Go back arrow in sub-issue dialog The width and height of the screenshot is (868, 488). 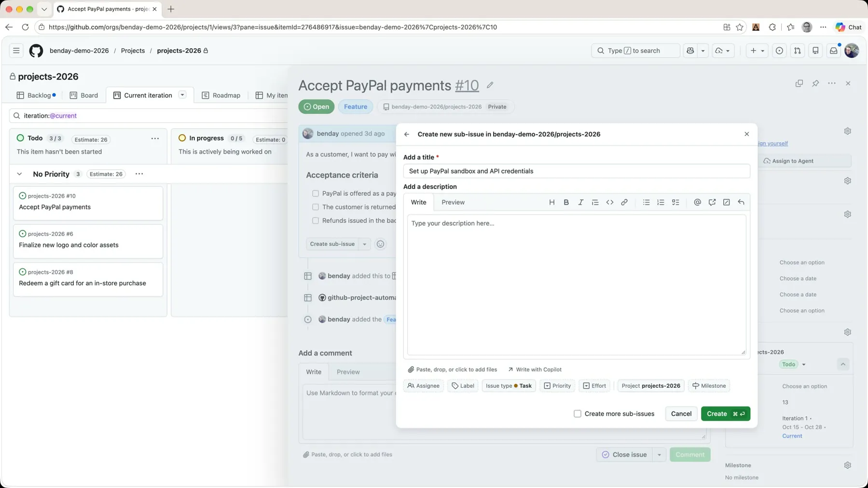coord(407,134)
